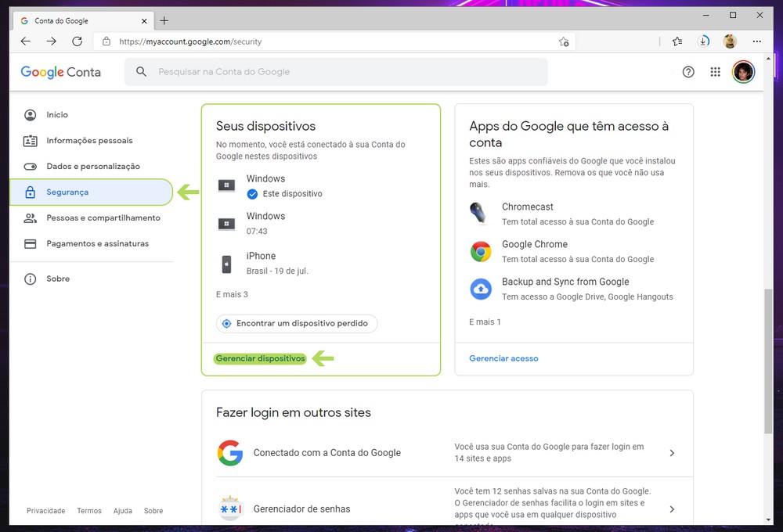Open browser downloads icon

coord(704,41)
